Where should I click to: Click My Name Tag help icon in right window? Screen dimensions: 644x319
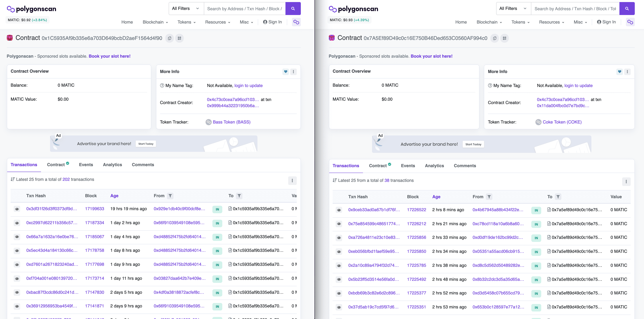point(490,85)
